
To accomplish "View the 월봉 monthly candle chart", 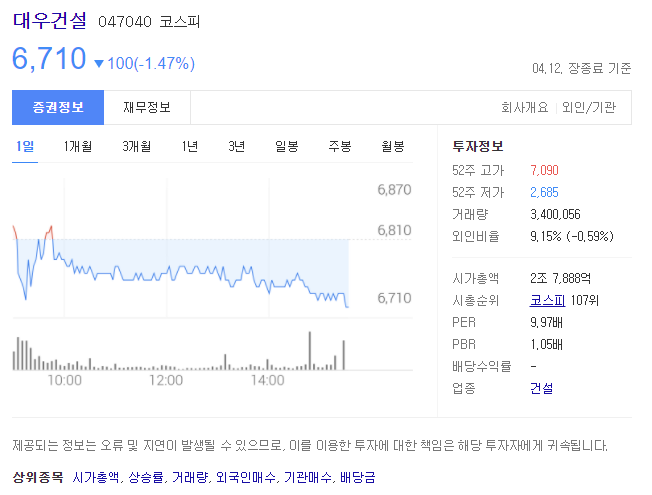I will pos(393,146).
